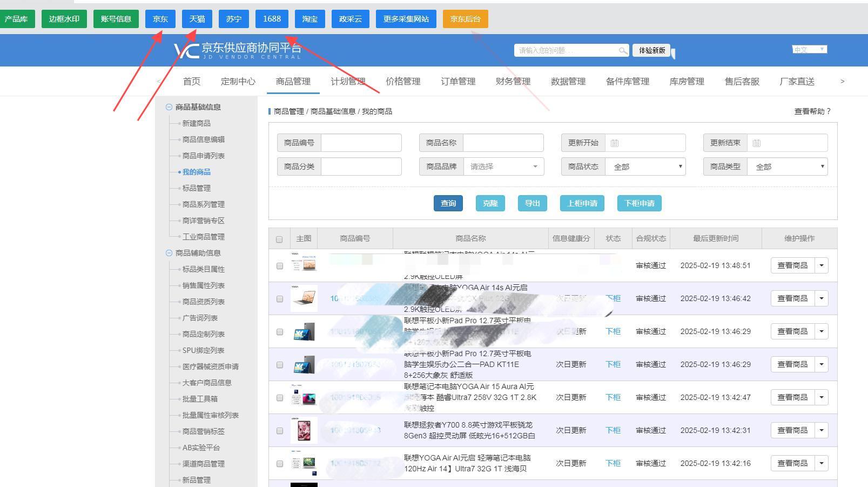Open the 商品品牌 dropdown
The image size is (868, 487).
[x=503, y=166]
